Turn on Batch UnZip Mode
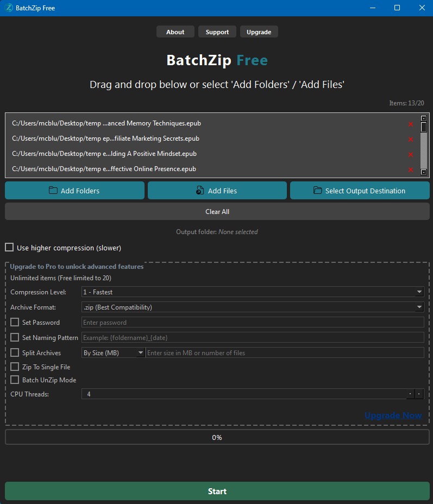This screenshot has width=433, height=504. tap(15, 380)
